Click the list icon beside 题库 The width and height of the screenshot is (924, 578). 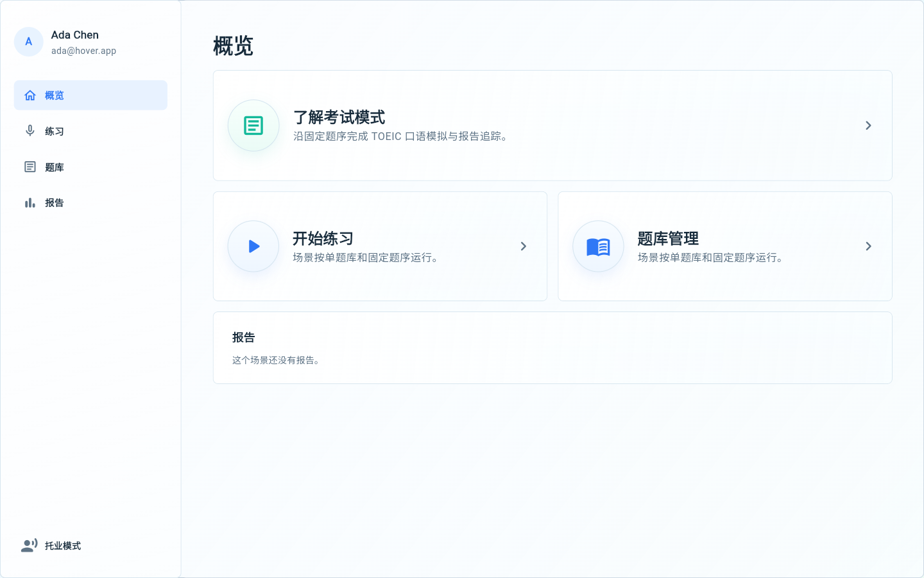click(x=30, y=167)
